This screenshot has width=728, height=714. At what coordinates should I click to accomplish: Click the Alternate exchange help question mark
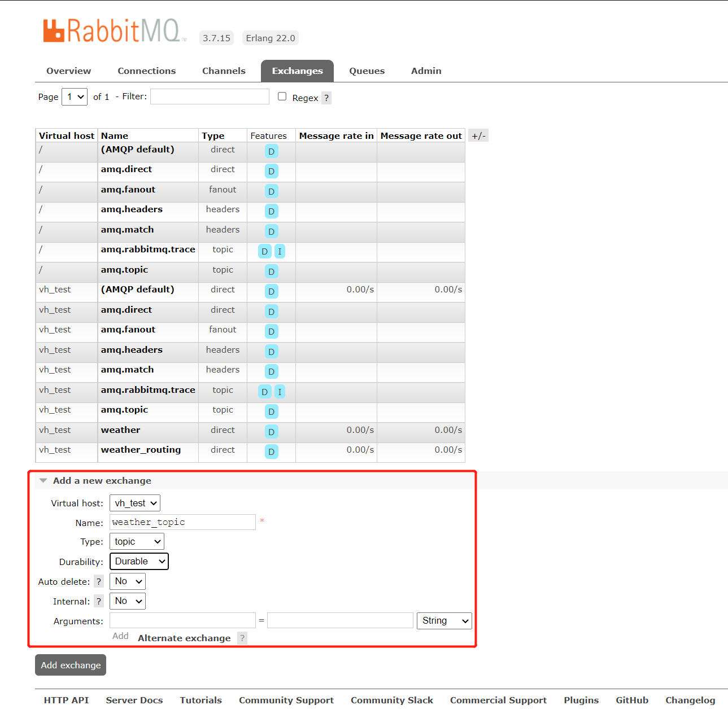(242, 638)
